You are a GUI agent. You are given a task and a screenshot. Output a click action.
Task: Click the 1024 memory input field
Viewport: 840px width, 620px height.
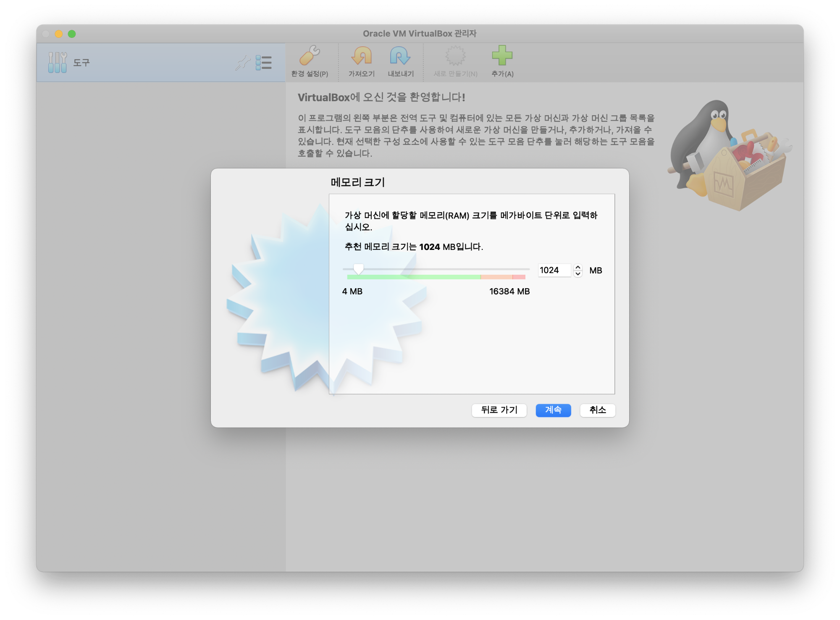[x=554, y=271]
